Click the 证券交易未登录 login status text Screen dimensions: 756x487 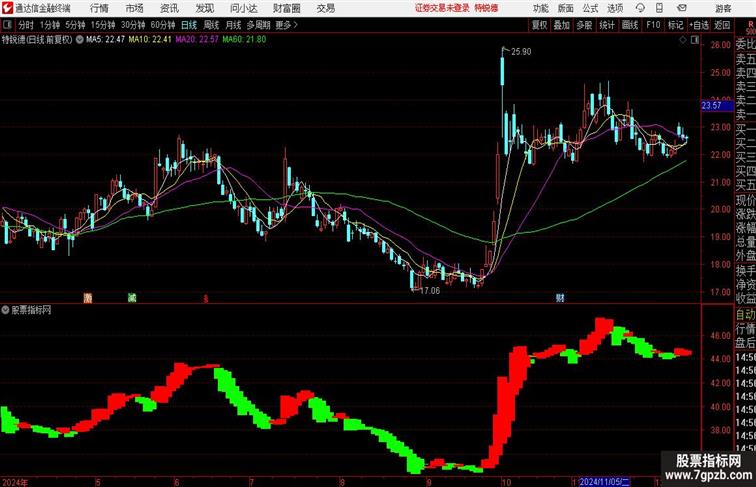coord(442,8)
